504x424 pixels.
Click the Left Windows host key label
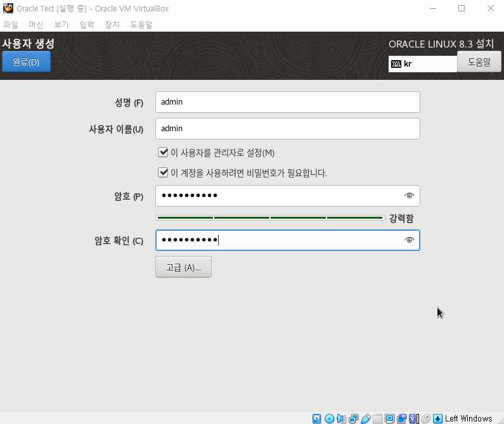(468, 418)
